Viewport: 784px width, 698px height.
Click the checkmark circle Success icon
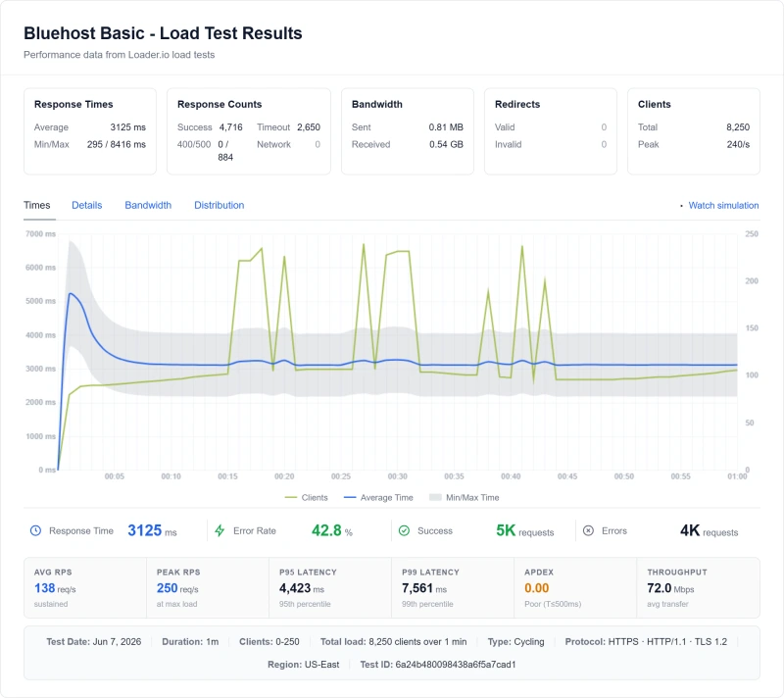tap(404, 530)
